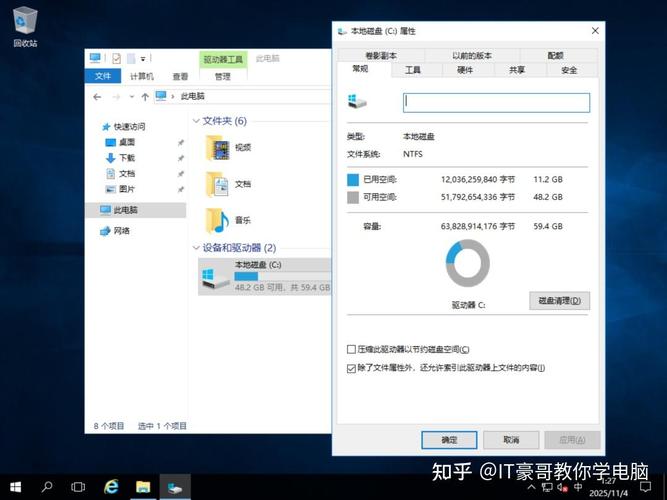667x500 pixels.
Task: Switch to the 硬件 tab in properties
Action: 465,70
